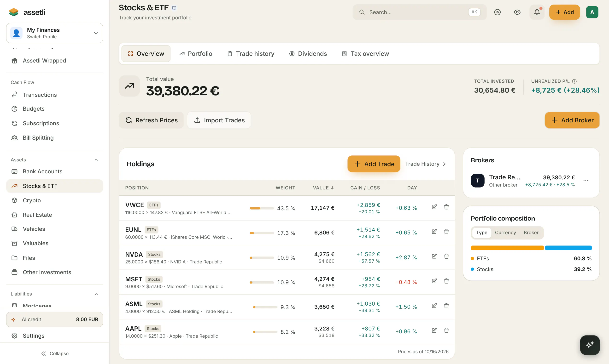
Task: Delete the ASML holding
Action: pos(446,306)
